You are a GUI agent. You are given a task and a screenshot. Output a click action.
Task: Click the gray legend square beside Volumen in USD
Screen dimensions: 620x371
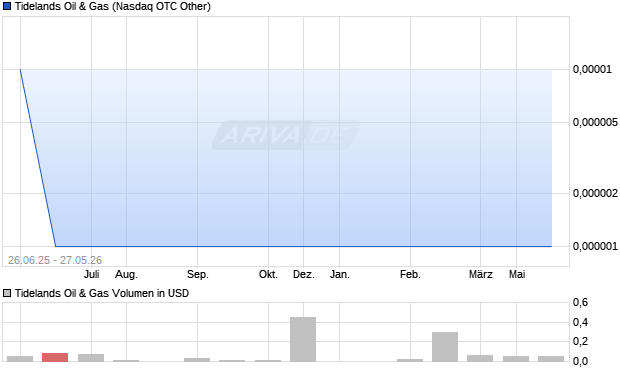tap(7, 293)
